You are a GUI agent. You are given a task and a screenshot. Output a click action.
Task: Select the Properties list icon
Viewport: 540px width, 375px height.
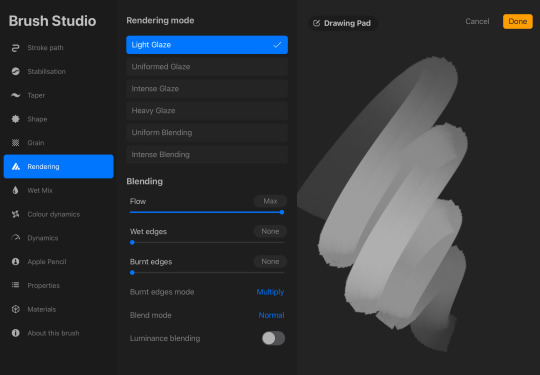[x=15, y=285]
